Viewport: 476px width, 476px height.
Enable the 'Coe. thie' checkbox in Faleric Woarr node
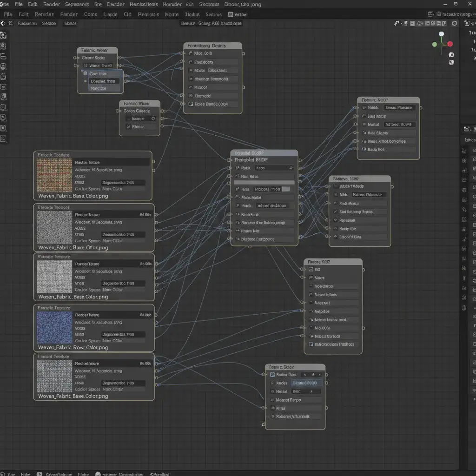click(x=85, y=73)
